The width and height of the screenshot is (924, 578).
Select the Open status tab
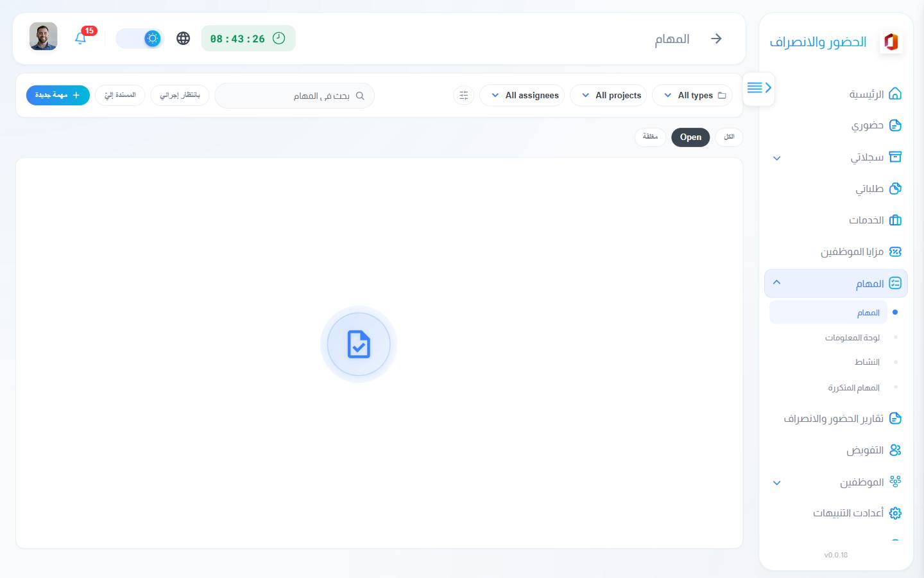[690, 137]
